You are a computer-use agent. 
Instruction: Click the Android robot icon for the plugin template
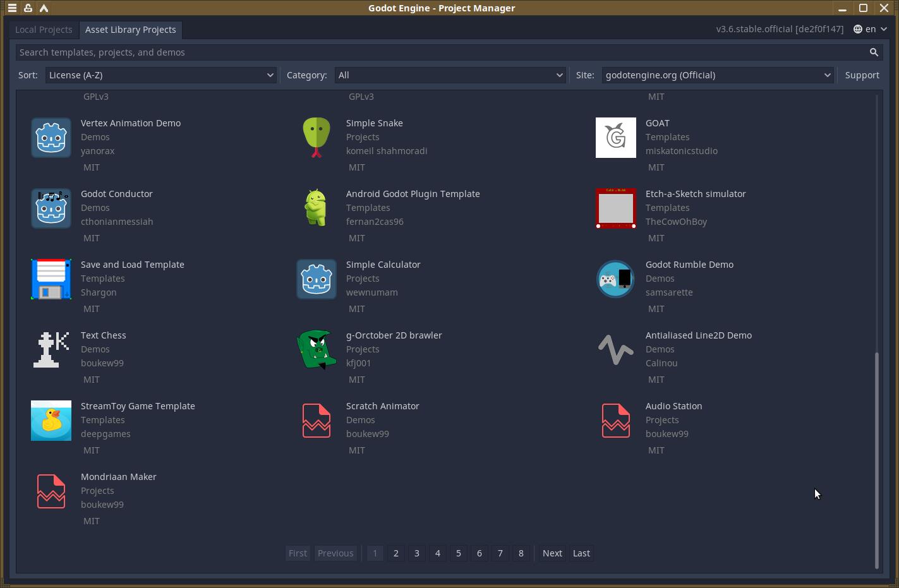click(317, 208)
